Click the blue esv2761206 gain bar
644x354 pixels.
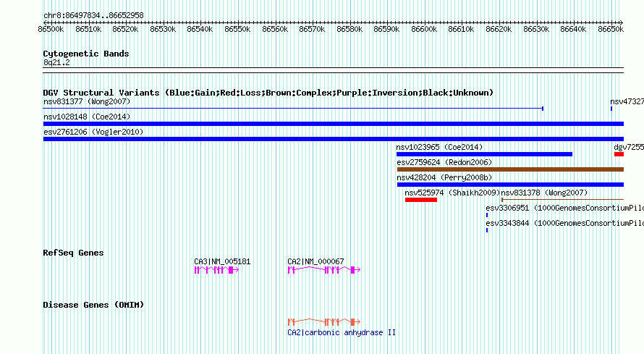pyautogui.click(x=334, y=139)
